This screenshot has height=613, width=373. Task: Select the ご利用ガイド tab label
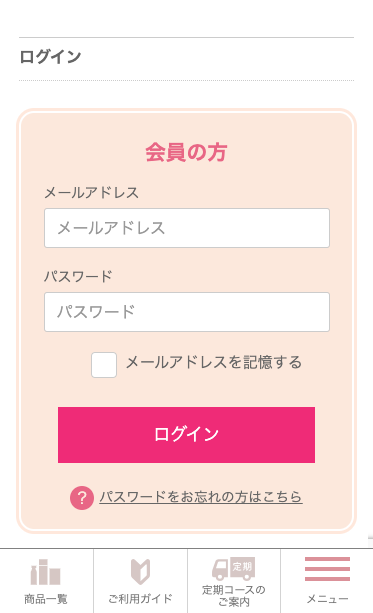tap(140, 599)
